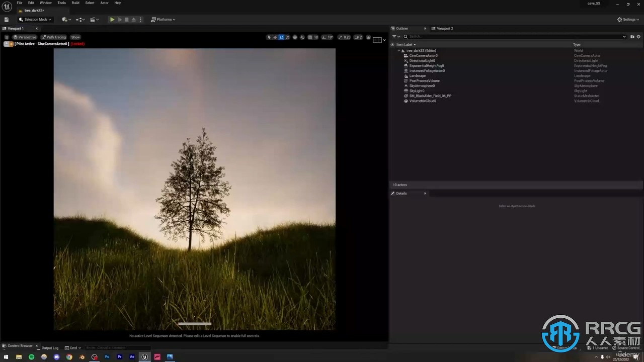644x362 pixels.
Task: Select the Outliner tab
Action: coord(402,29)
